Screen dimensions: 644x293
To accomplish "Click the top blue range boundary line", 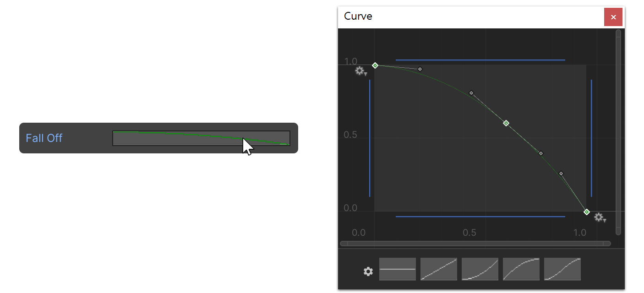I will [x=480, y=60].
